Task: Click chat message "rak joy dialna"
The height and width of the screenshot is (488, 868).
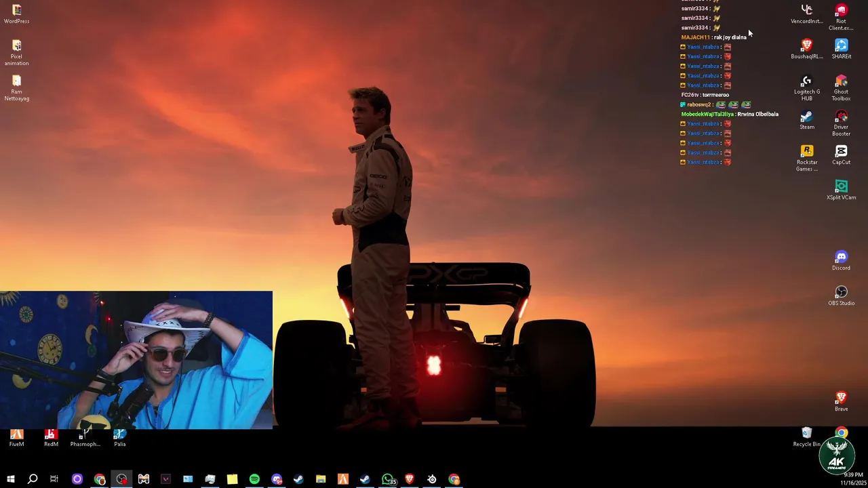Action: (730, 37)
